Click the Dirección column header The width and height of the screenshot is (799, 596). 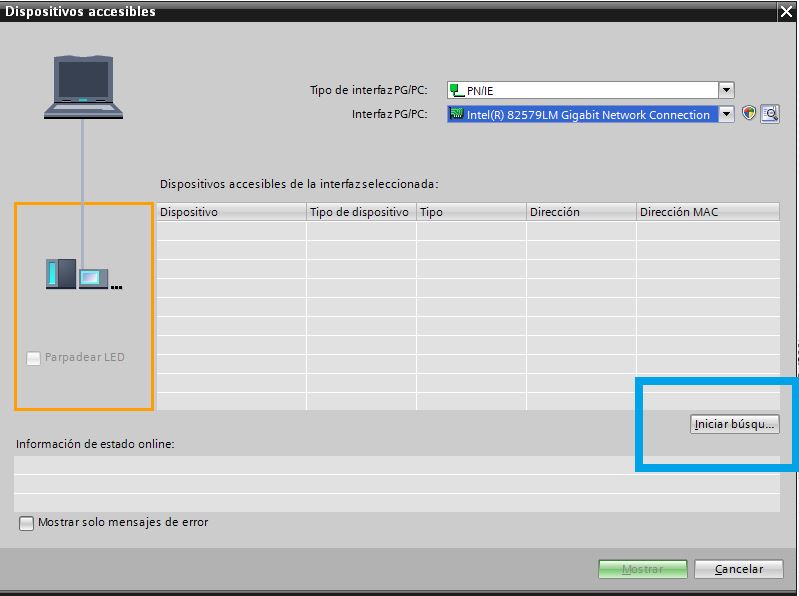pyautogui.click(x=580, y=212)
